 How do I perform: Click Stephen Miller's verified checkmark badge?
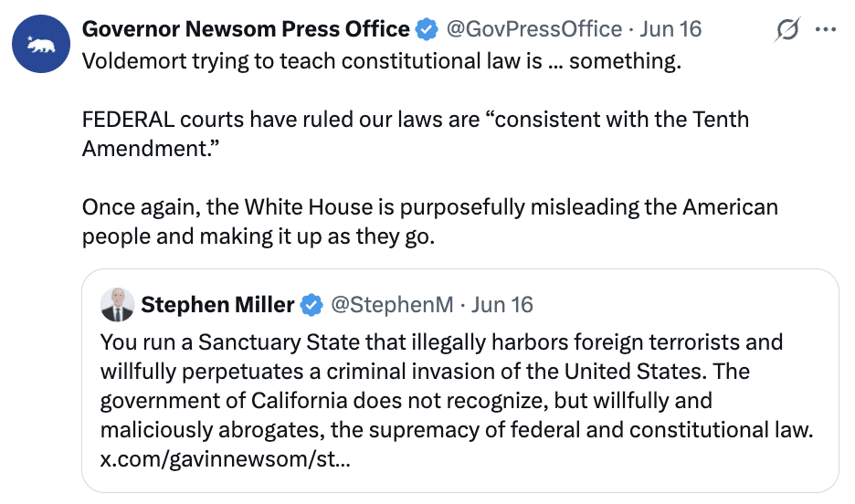pyautogui.click(x=311, y=305)
